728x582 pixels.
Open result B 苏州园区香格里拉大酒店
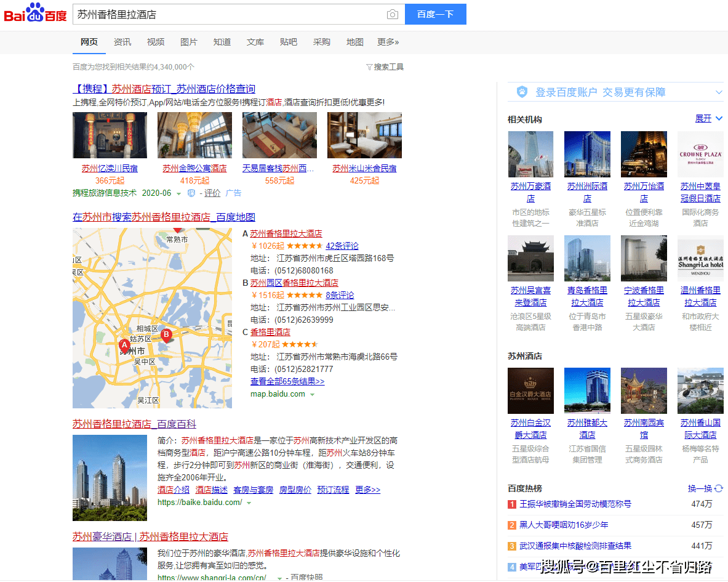(294, 283)
